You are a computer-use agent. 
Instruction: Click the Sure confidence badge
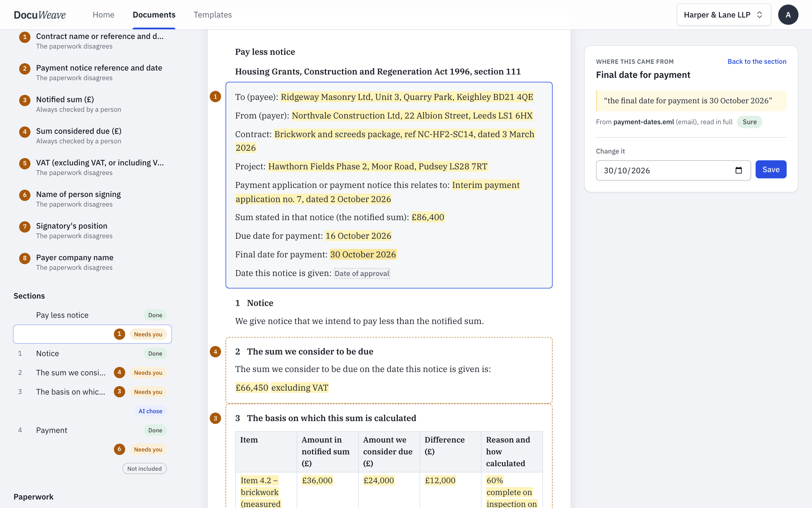[x=749, y=122]
